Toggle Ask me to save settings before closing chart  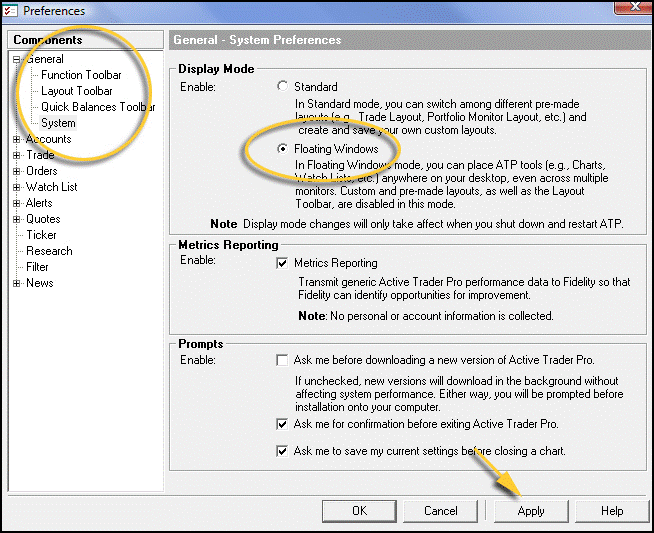click(x=282, y=451)
